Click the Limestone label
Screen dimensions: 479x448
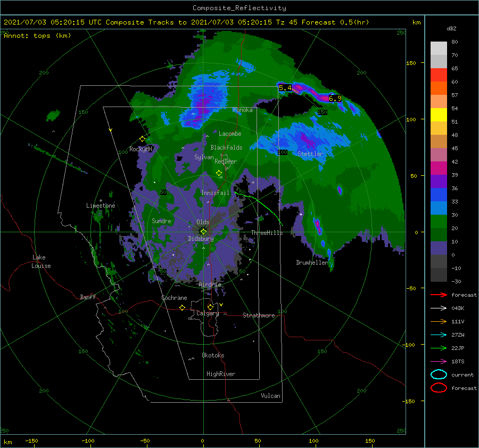point(101,206)
